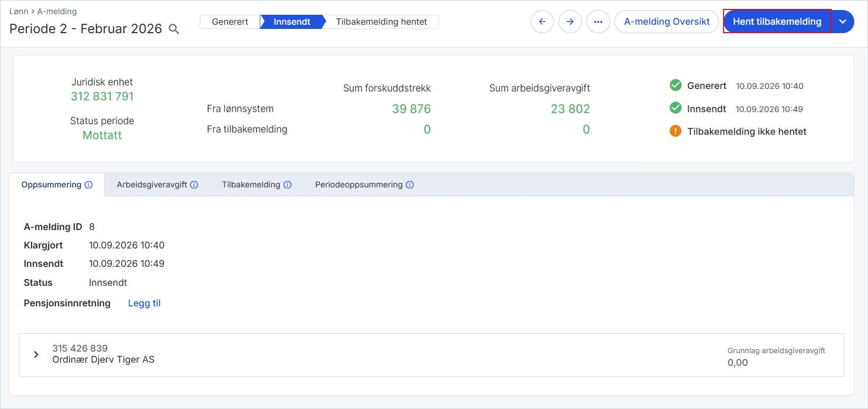This screenshot has width=868, height=409.
Task: Click the search magnifier beside Periode 2
Action: click(174, 29)
